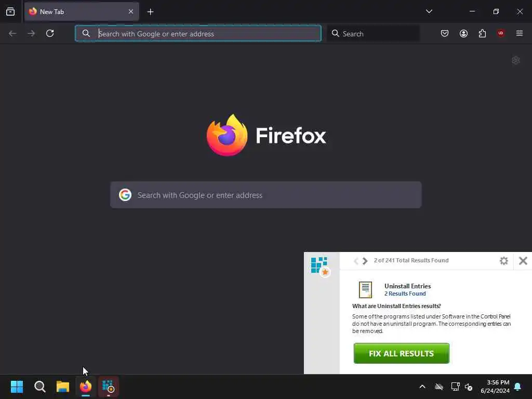Open the uBlock Origin extension icon
The height and width of the screenshot is (399, 532).
tap(501, 33)
